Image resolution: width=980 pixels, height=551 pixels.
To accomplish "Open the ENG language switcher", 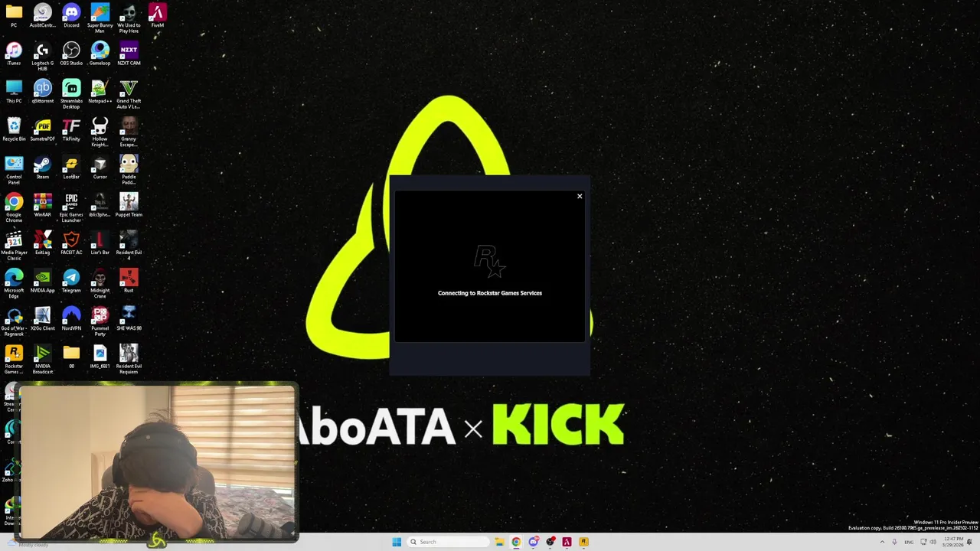I will pos(909,542).
